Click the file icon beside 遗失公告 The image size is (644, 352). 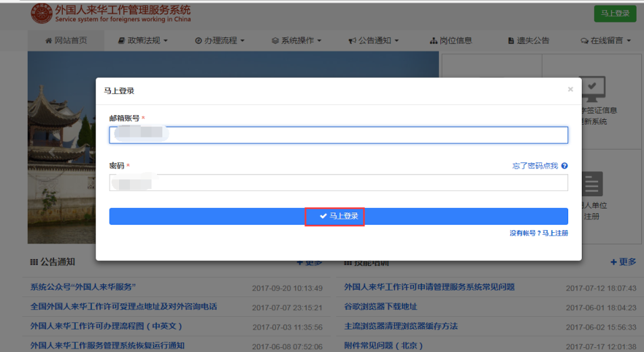coord(511,41)
